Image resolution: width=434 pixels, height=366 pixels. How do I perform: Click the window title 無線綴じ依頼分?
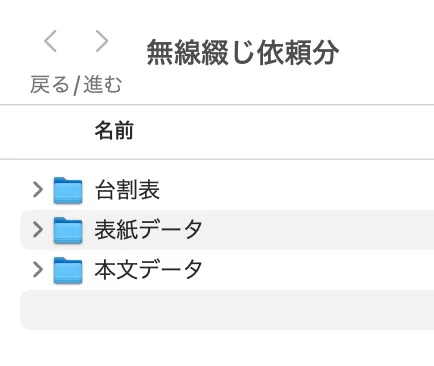point(243,53)
